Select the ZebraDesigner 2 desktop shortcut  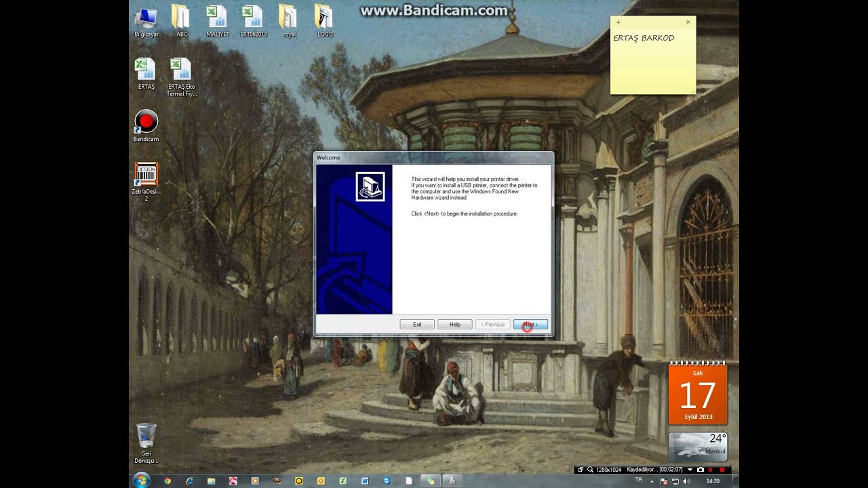tap(146, 182)
